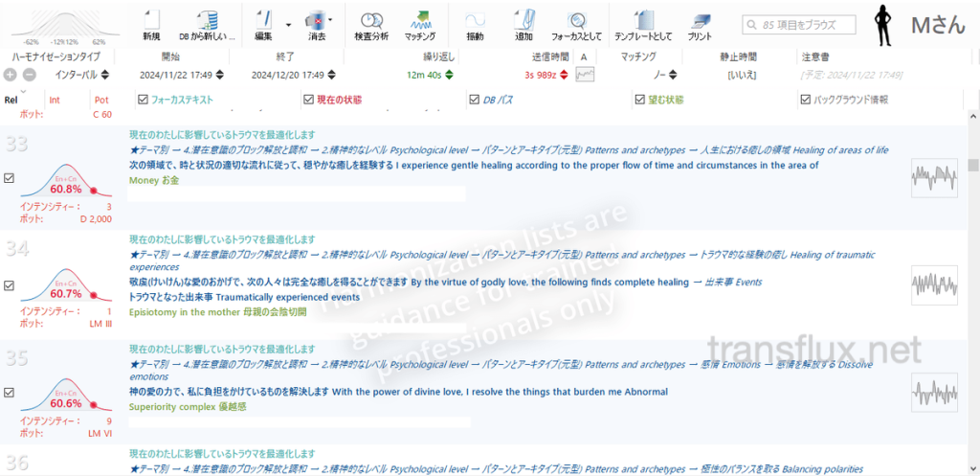Click the 編集 (Edit) pencil icon
Image resolution: width=980 pixels, height=476 pixels.
point(263,20)
